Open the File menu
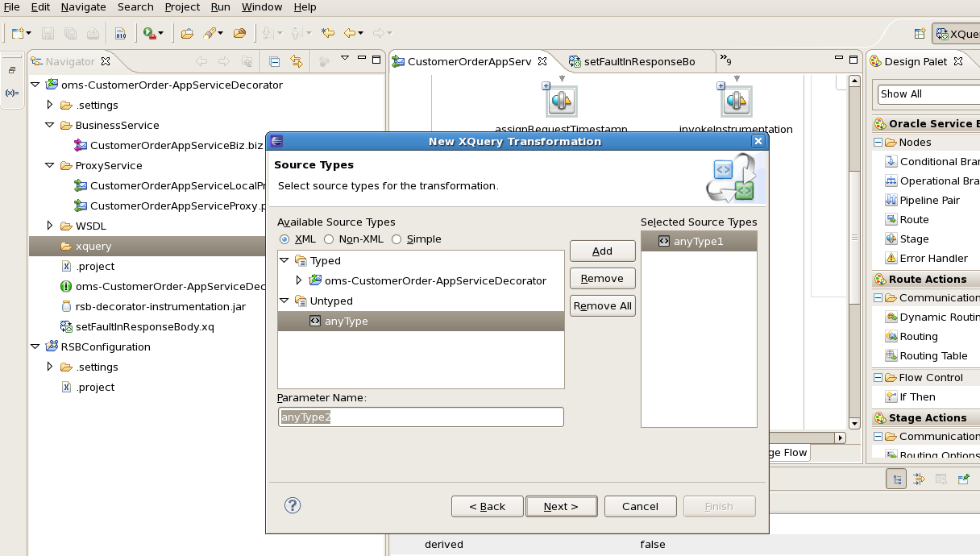 (11, 6)
